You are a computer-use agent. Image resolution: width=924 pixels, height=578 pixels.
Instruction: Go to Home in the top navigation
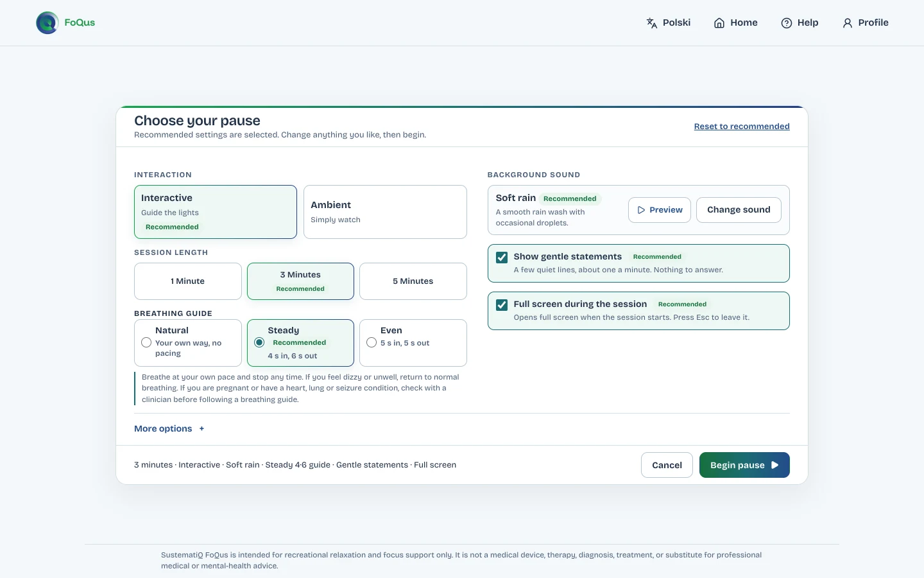pos(736,23)
